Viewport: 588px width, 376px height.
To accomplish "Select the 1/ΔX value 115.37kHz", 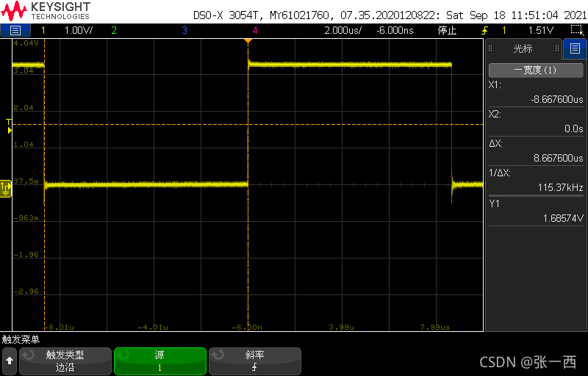I will click(561, 187).
